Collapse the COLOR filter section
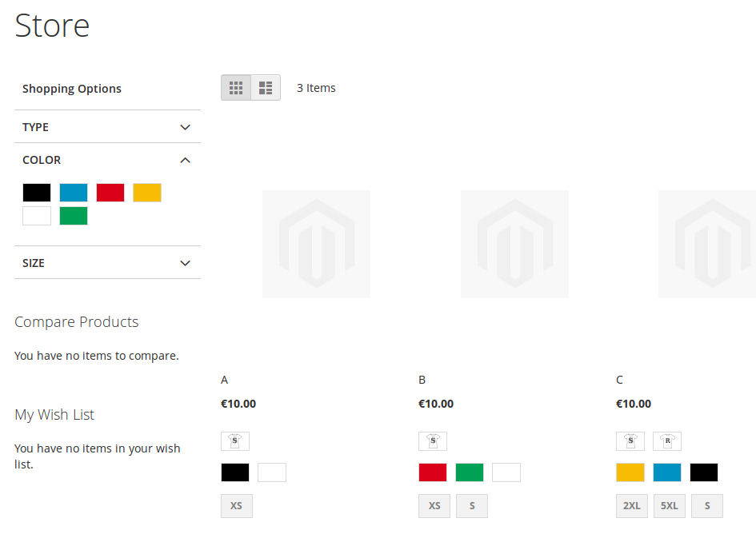Image resolution: width=756 pixels, height=546 pixels. pyautogui.click(x=107, y=160)
